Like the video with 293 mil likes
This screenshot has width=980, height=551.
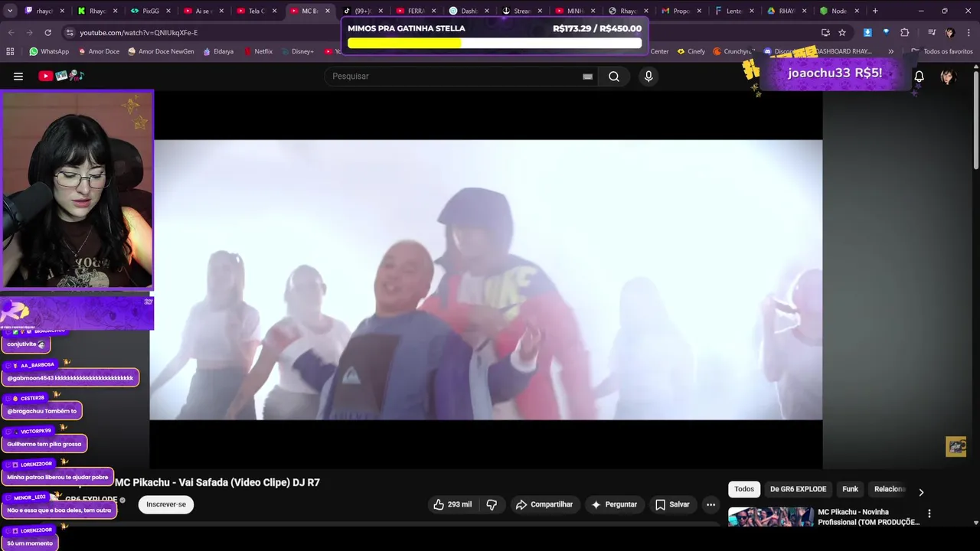tap(452, 504)
